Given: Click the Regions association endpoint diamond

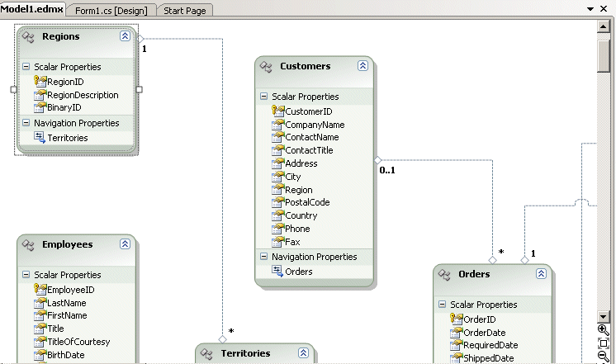Looking at the screenshot, I should pos(140,39).
